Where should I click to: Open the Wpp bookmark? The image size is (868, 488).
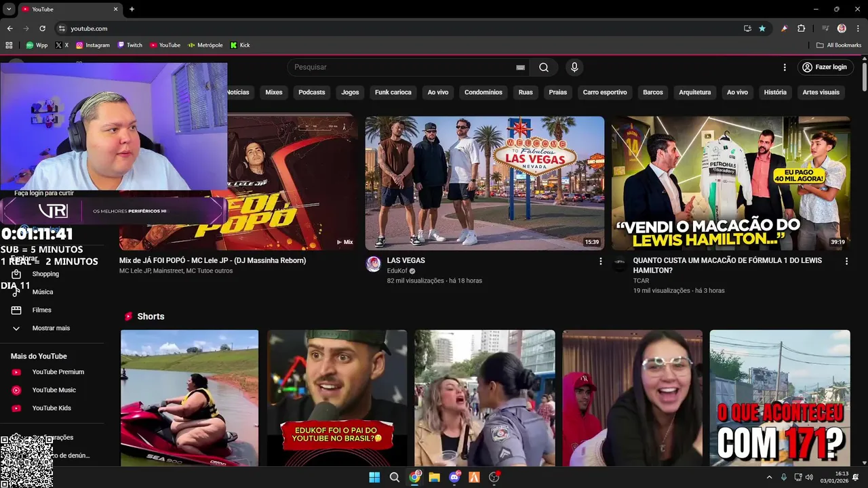click(x=37, y=45)
